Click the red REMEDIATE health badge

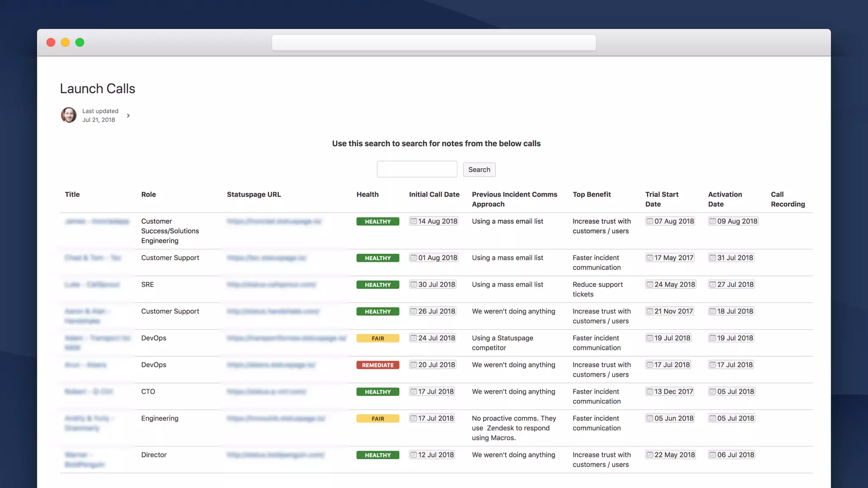[378, 365]
